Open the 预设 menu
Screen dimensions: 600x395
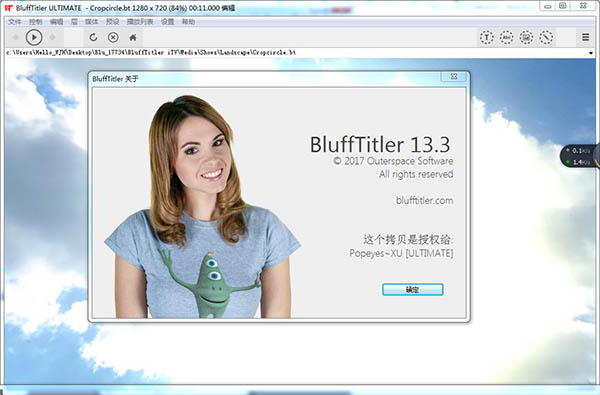(112, 22)
